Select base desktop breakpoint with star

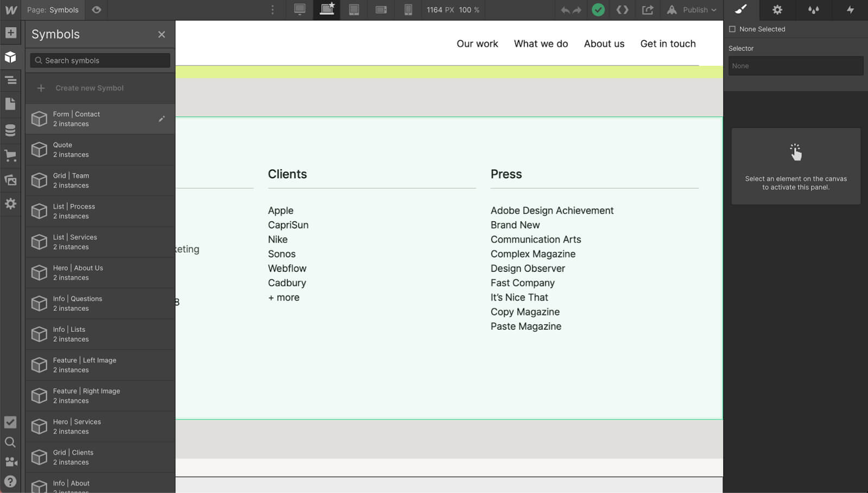pyautogui.click(x=327, y=10)
